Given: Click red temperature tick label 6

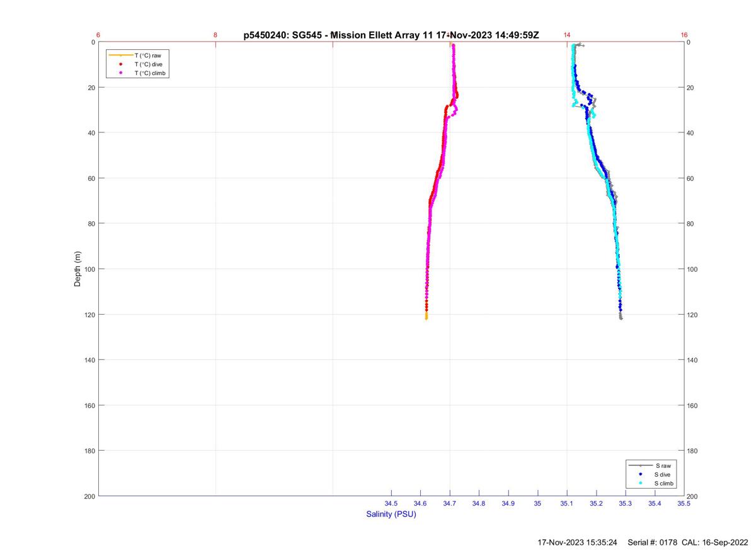Looking at the screenshot, I should [x=98, y=35].
